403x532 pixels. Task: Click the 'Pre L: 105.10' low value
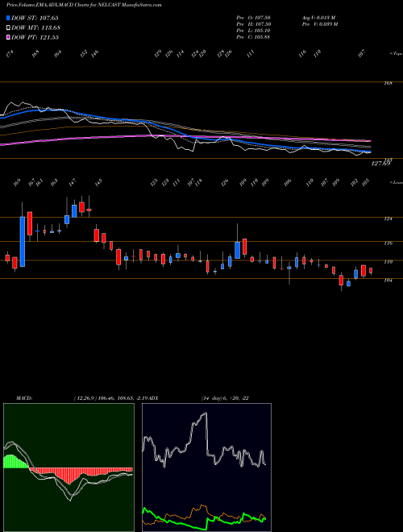pyautogui.click(x=253, y=31)
